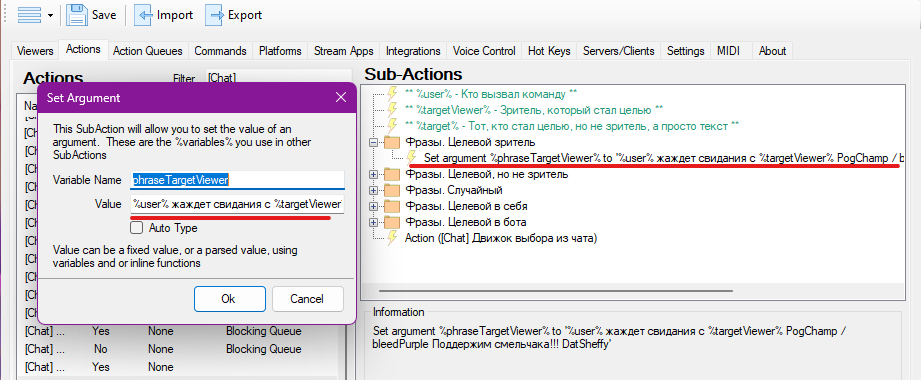This screenshot has height=380, width=921.
Task: Select 'Action ([Chat] Движок выбора из чата)' row
Action: point(501,238)
